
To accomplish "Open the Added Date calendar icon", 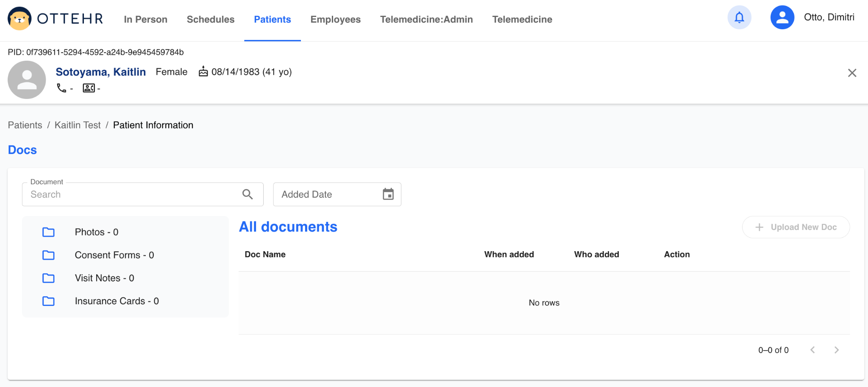I will 388,194.
